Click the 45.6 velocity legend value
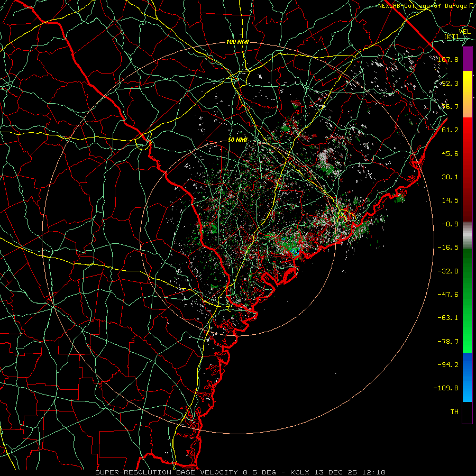 pyautogui.click(x=450, y=153)
